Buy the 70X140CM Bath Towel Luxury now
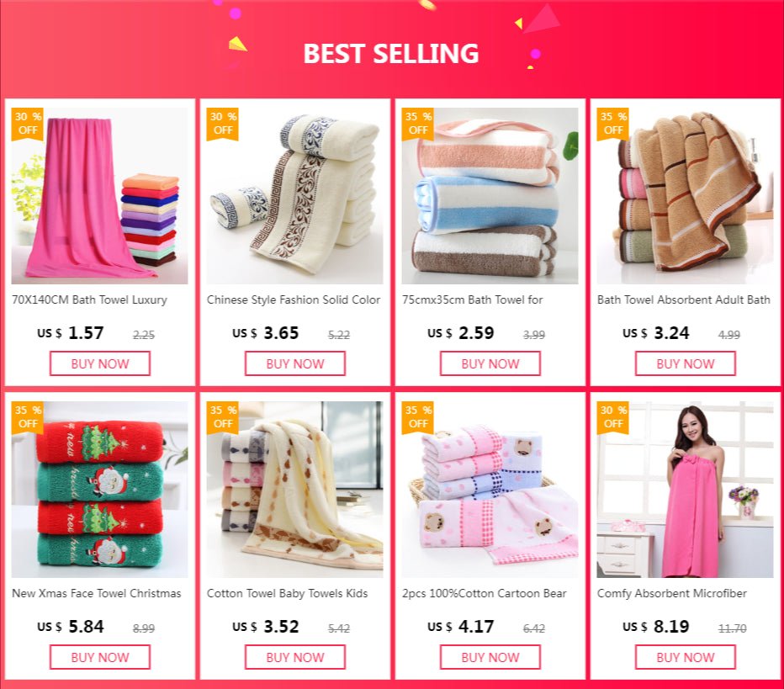Viewport: 784px width, 689px height. pos(100,363)
